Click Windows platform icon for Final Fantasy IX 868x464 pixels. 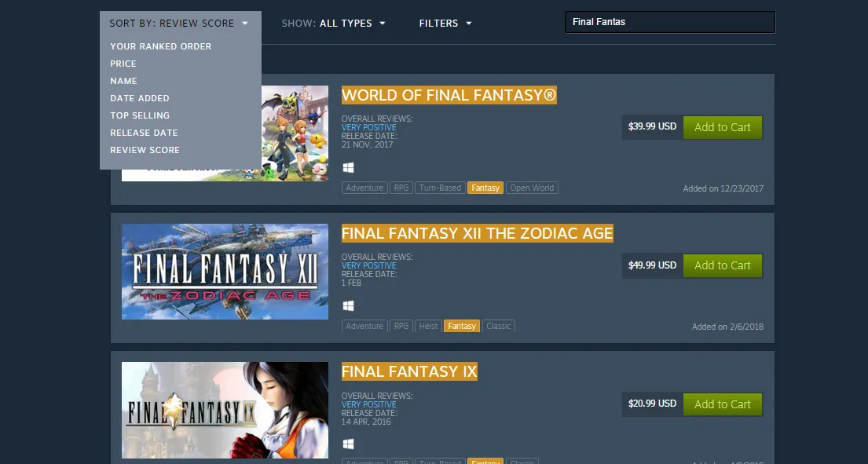point(348,444)
